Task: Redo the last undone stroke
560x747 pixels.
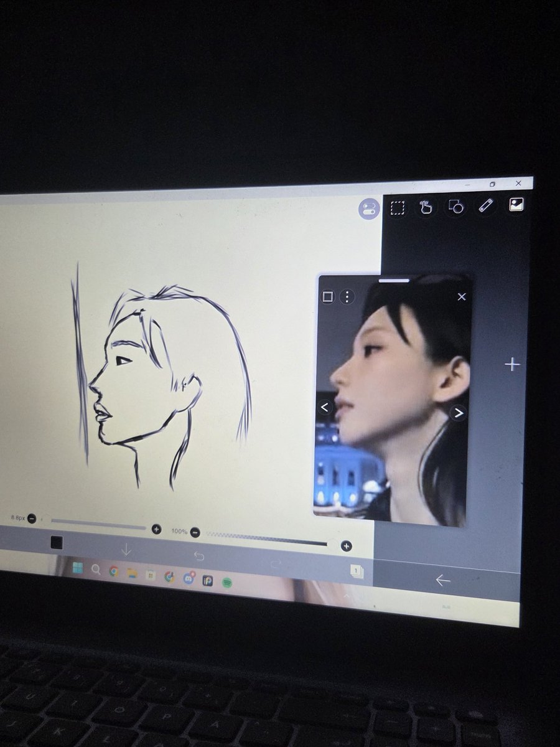Action: click(x=275, y=563)
